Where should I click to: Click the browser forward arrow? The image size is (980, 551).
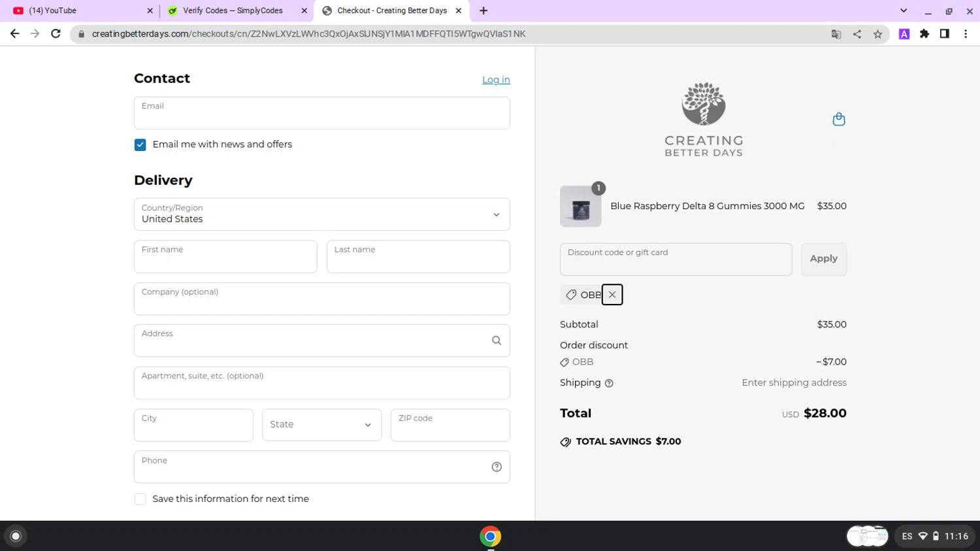point(35,33)
